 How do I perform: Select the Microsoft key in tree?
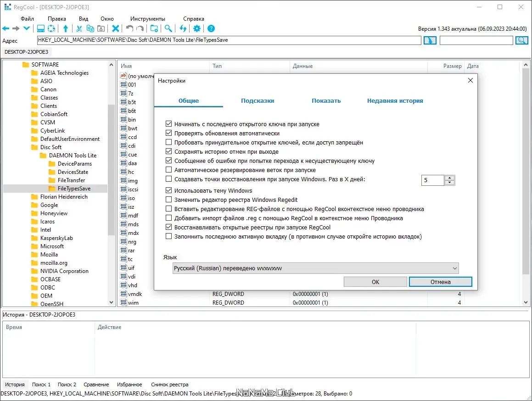[x=52, y=246]
